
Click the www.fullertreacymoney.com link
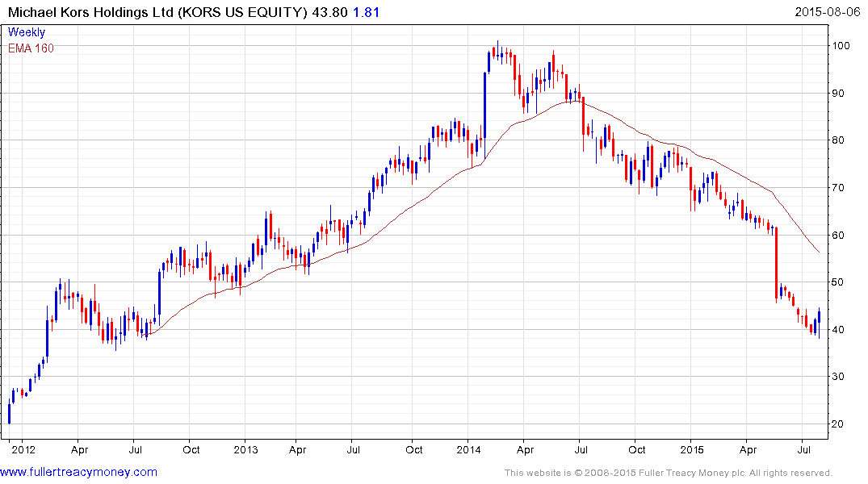click(79, 472)
